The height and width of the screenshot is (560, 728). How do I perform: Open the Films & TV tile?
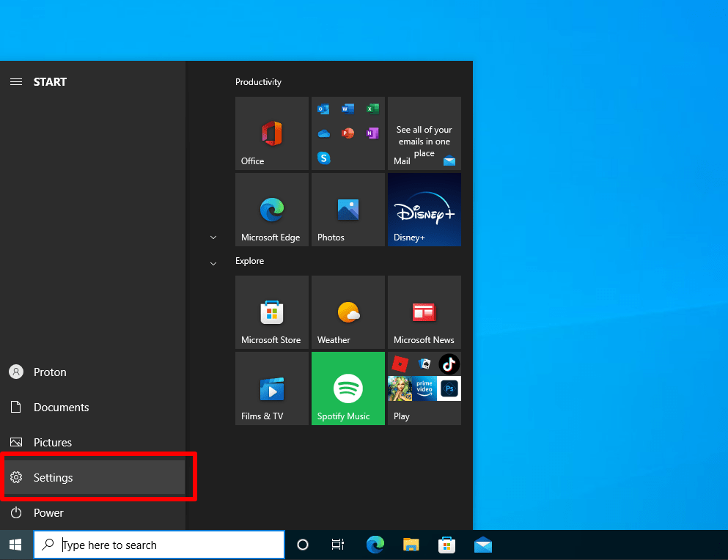pos(271,388)
